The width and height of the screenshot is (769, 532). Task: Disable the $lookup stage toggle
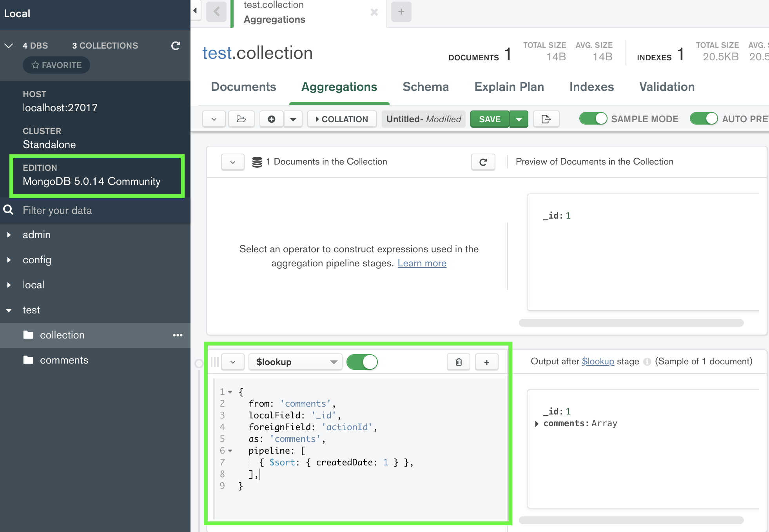point(362,362)
